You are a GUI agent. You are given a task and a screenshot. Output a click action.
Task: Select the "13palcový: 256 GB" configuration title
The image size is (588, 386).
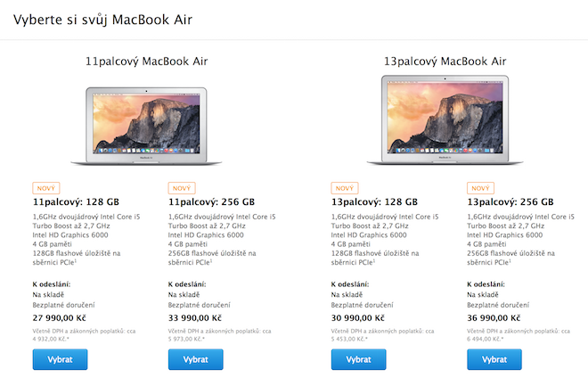coord(509,202)
